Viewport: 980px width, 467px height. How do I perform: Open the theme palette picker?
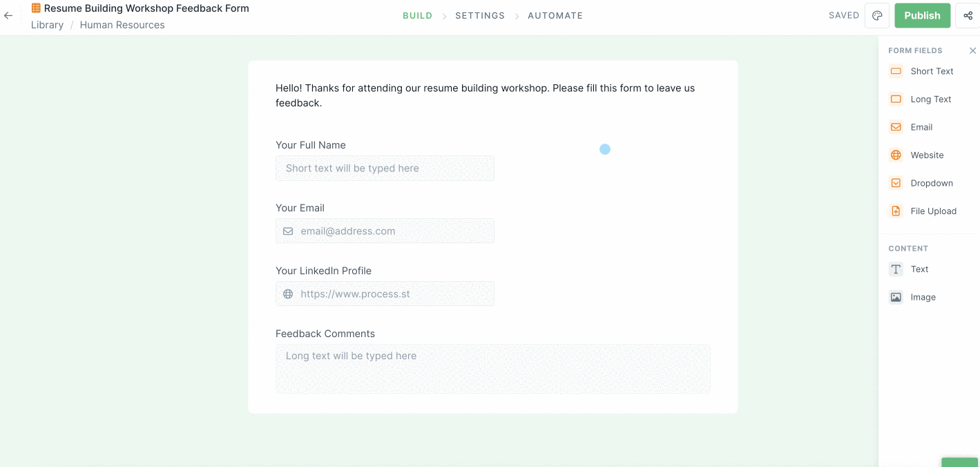877,15
